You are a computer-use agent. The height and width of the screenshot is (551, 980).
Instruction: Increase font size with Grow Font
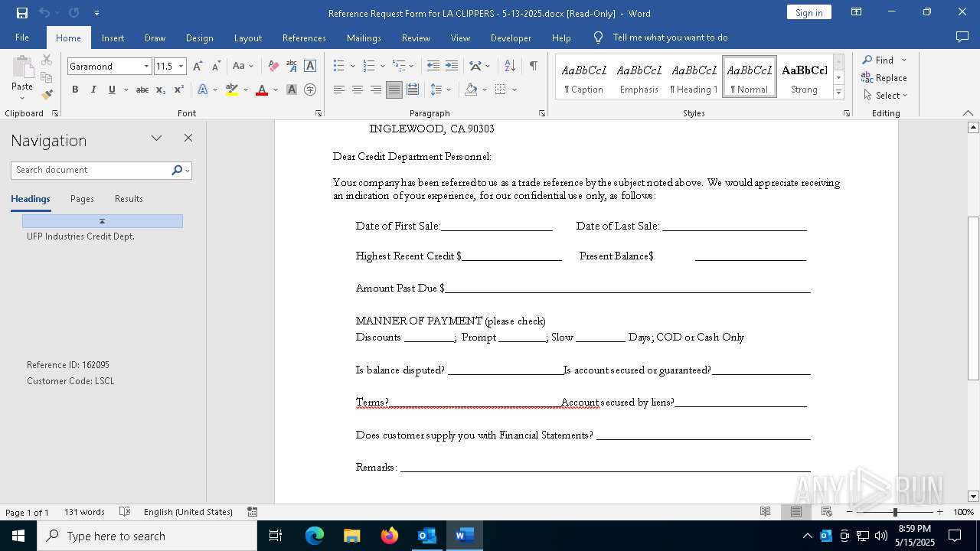198,67
